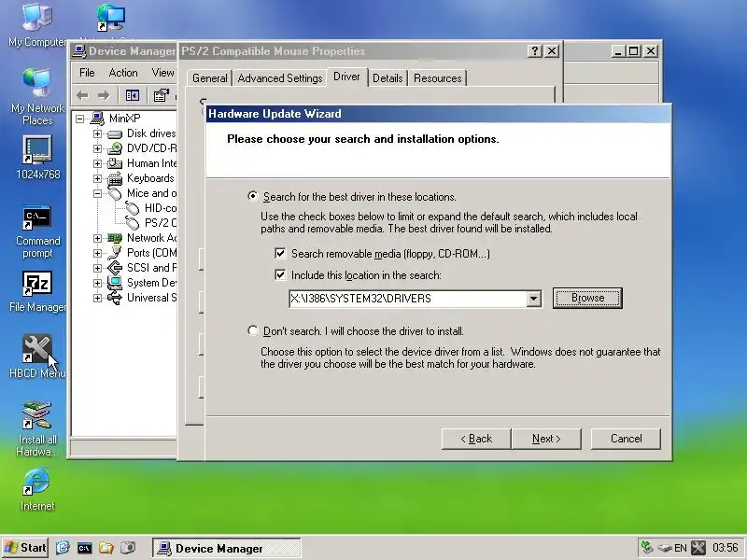Click command prompt quick launch icon in taskbar
This screenshot has width=747, height=560.
(x=84, y=548)
